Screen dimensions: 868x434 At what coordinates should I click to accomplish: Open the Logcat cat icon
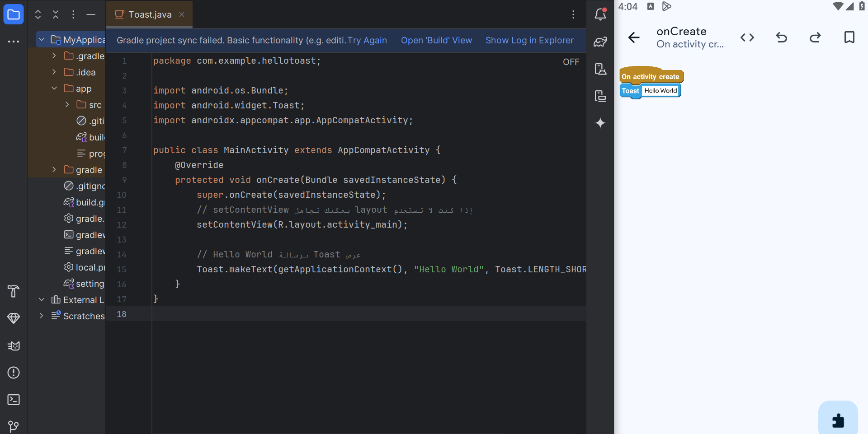(14, 346)
